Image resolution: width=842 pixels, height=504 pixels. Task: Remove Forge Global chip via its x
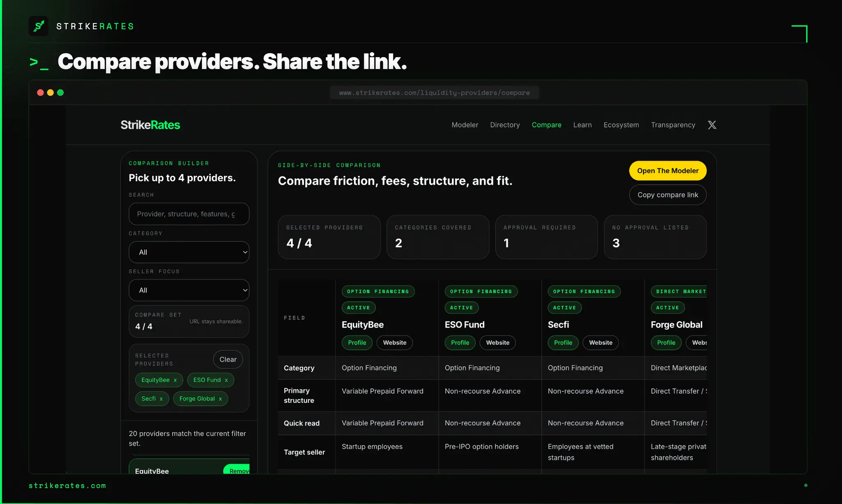pyautogui.click(x=220, y=399)
